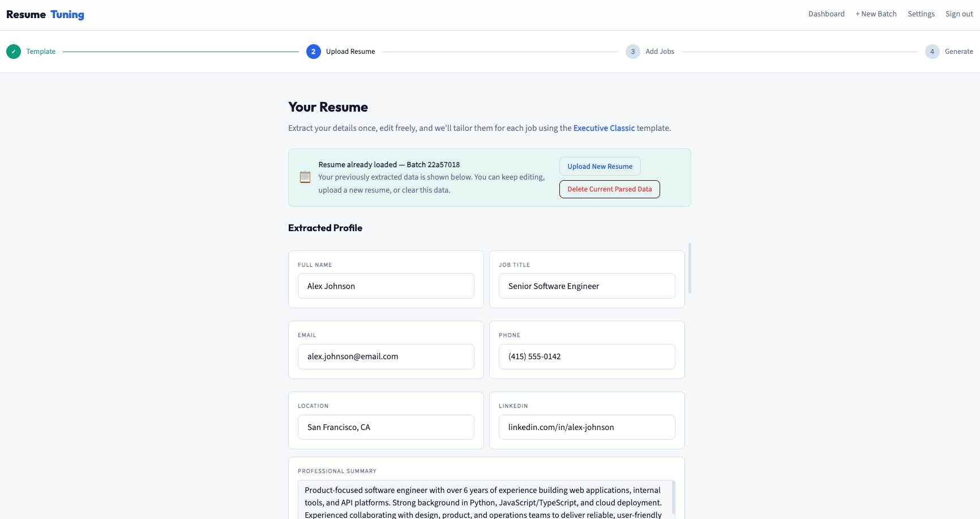
Task: Select the Phone number input
Action: click(587, 356)
